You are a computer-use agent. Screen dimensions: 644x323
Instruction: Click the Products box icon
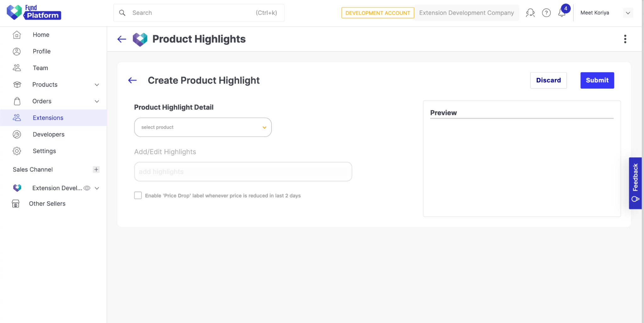[x=17, y=85]
